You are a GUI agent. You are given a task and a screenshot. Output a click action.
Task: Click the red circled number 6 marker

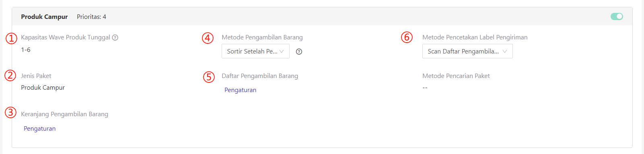[407, 37]
